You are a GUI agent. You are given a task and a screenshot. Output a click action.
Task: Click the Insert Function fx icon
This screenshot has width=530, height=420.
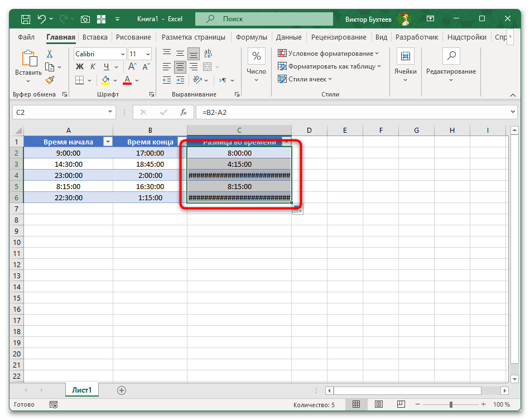183,112
